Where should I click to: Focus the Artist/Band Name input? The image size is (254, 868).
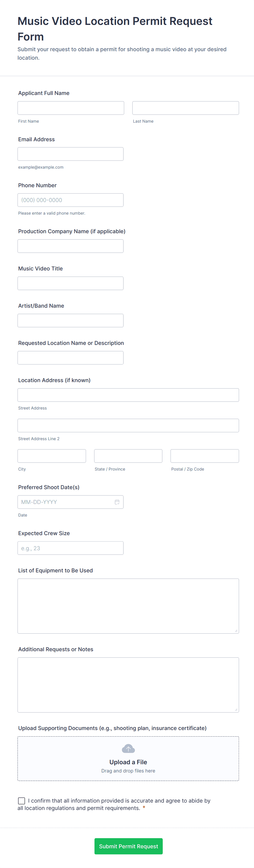coord(71,321)
